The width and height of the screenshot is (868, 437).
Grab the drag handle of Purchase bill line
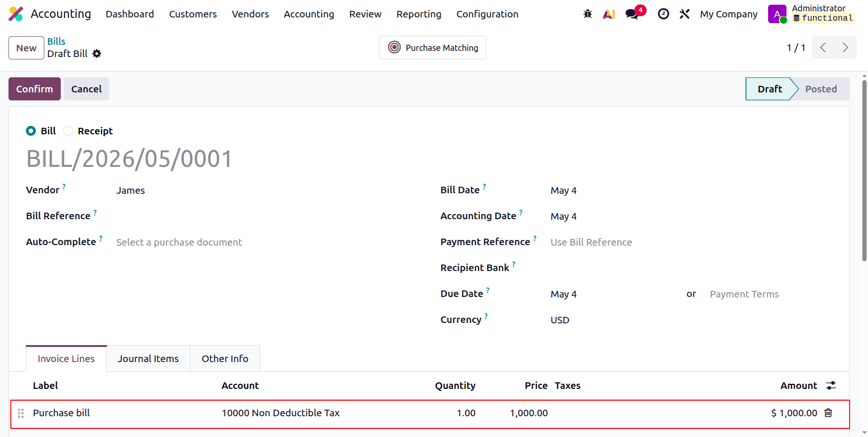click(x=21, y=413)
